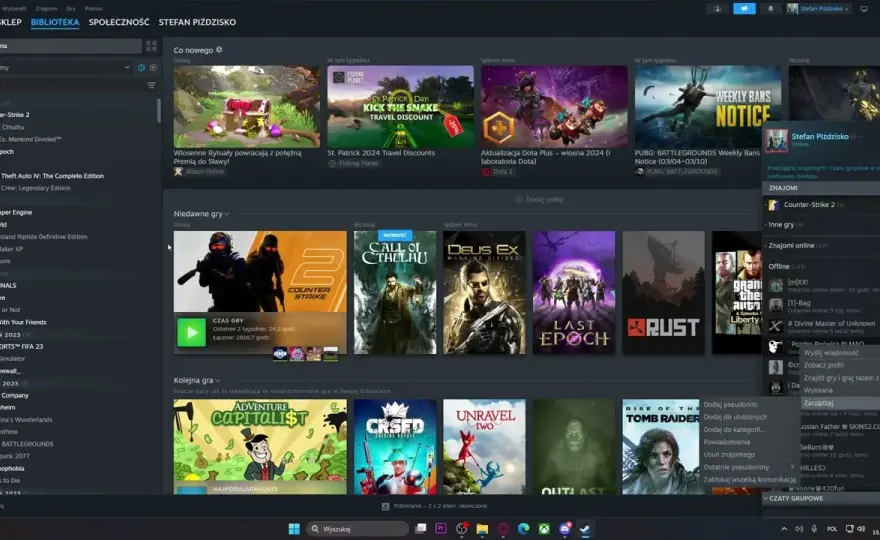The width and height of the screenshot is (880, 540).
Task: Open the Last Epoch game cover
Action: coord(574,292)
